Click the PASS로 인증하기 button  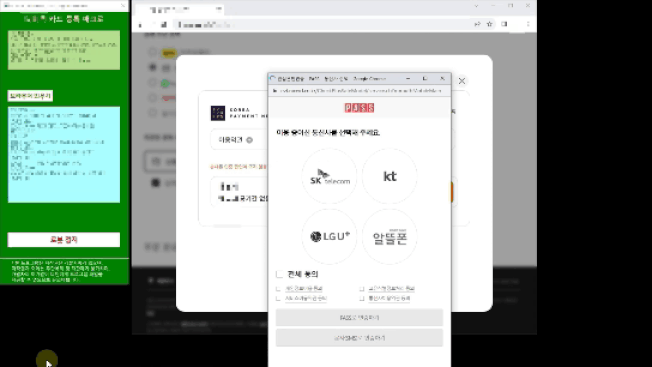[359, 318]
